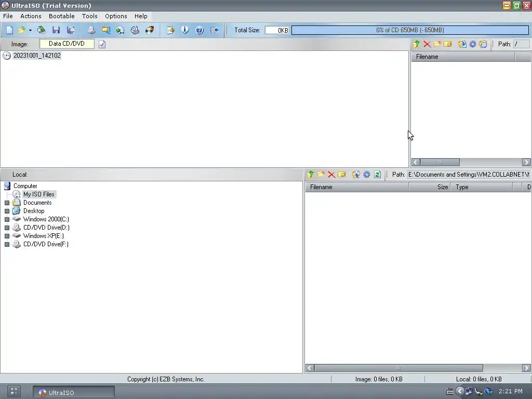532x399 pixels.
Task: Sort the local list by the Type column
Action: 482,187
